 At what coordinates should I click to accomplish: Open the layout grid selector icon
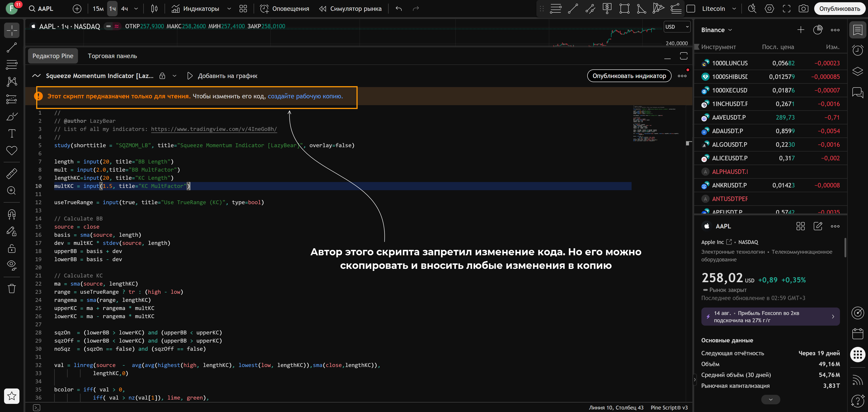[x=243, y=9]
